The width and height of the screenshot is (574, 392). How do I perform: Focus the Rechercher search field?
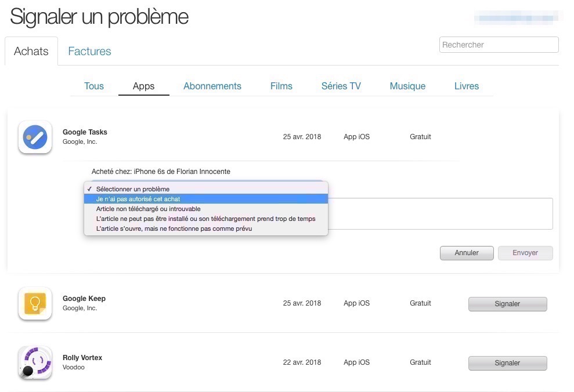(x=499, y=45)
